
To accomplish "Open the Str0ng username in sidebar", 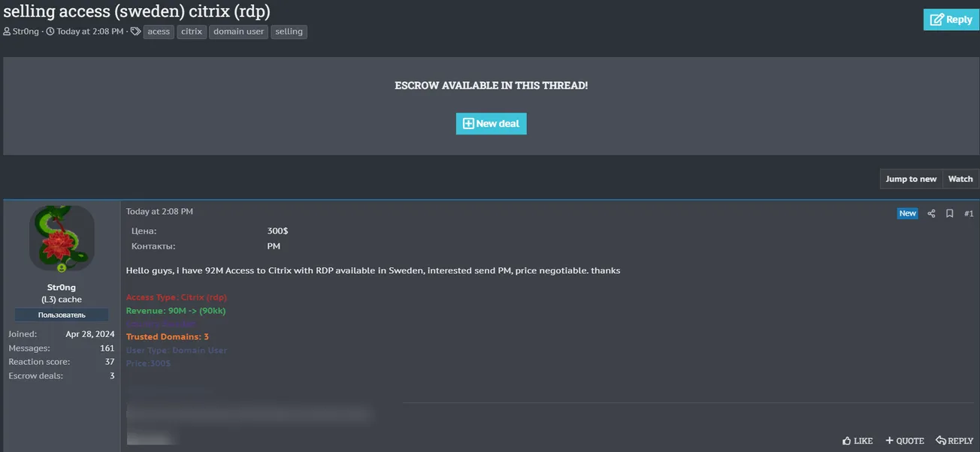I will pos(62,288).
